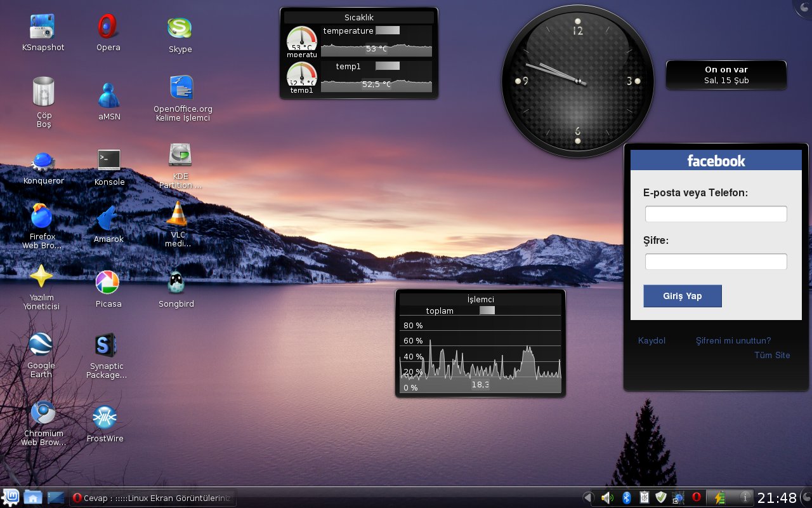
Task: Click the Giriş Yap login button
Action: coord(683,296)
